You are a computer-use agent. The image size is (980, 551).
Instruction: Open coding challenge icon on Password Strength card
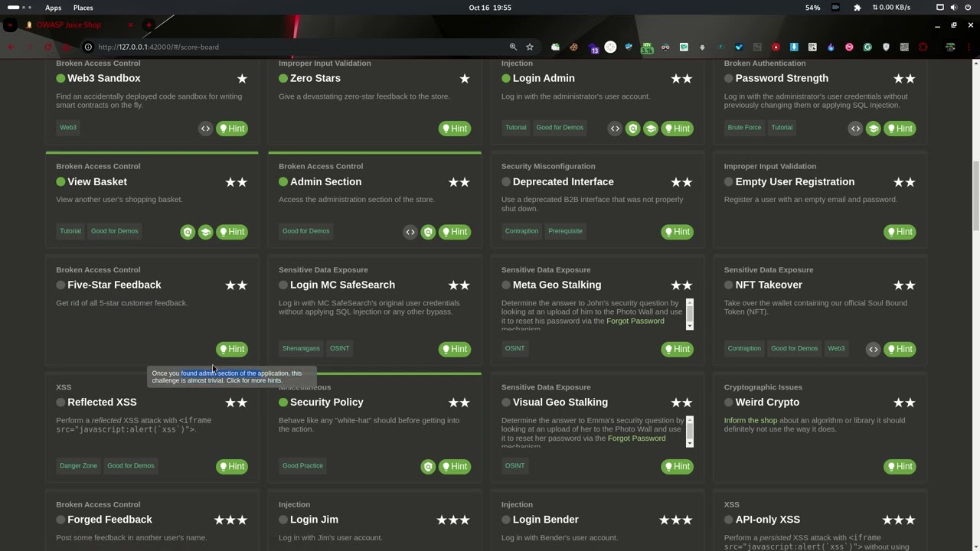tap(855, 129)
